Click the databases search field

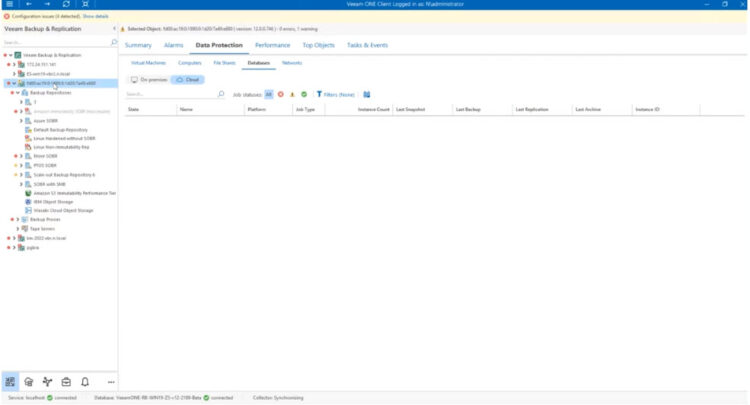170,94
